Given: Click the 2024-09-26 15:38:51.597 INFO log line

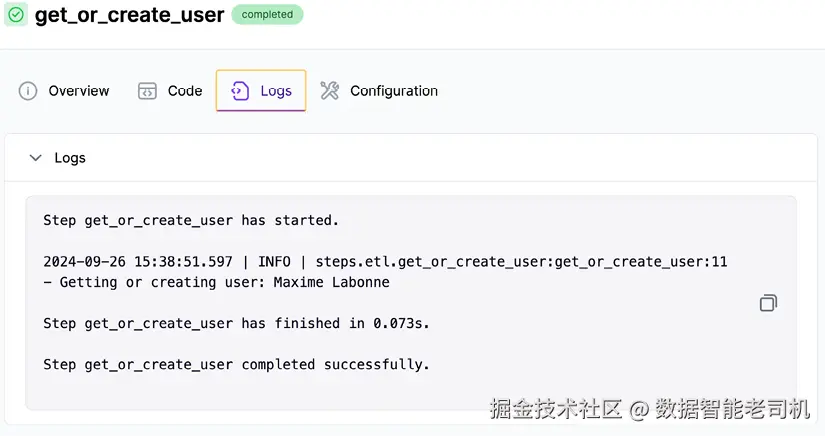Looking at the screenshot, I should coord(385,261).
